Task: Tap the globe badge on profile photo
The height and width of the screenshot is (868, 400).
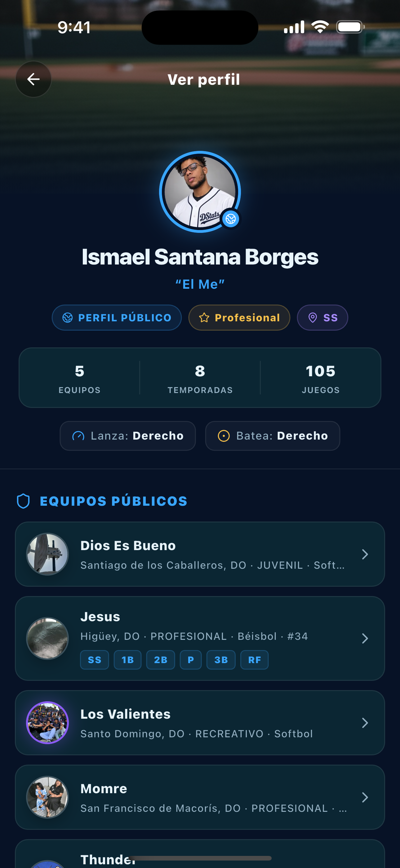Action: (231, 219)
